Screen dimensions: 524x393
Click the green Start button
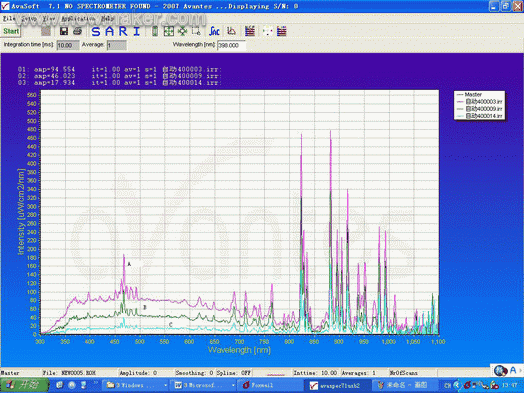point(11,31)
